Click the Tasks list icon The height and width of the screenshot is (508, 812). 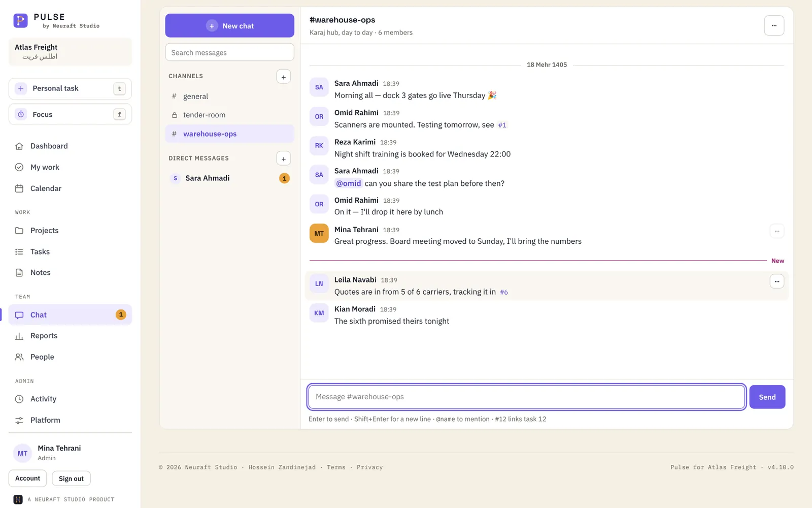point(19,251)
